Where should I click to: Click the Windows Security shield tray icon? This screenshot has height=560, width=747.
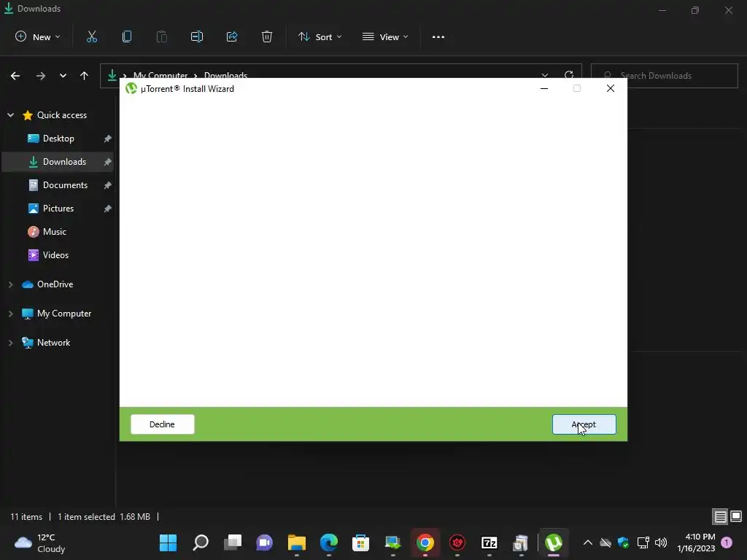pos(623,542)
